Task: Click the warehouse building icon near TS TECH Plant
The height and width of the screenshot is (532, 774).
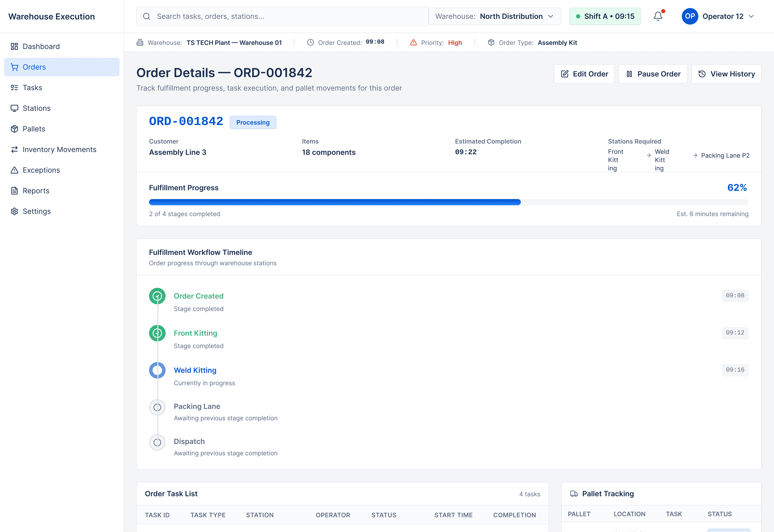Action: pos(139,42)
